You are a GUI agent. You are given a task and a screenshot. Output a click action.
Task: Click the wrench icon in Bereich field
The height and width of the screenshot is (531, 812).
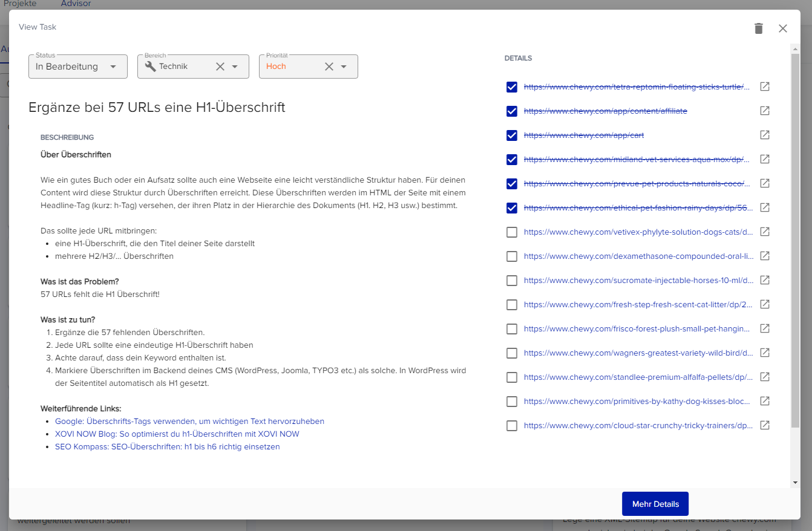click(x=150, y=67)
